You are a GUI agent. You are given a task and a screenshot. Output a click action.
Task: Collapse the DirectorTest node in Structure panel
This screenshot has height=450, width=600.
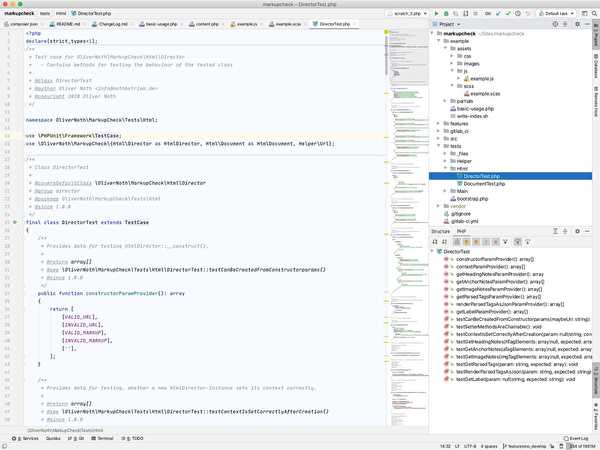[x=432, y=251]
